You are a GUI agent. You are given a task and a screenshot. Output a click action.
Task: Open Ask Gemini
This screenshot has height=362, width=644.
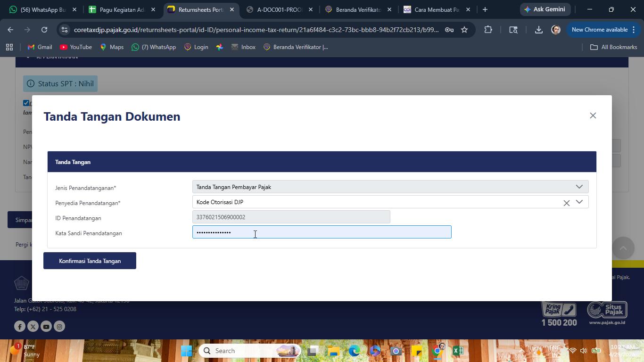[545, 9]
